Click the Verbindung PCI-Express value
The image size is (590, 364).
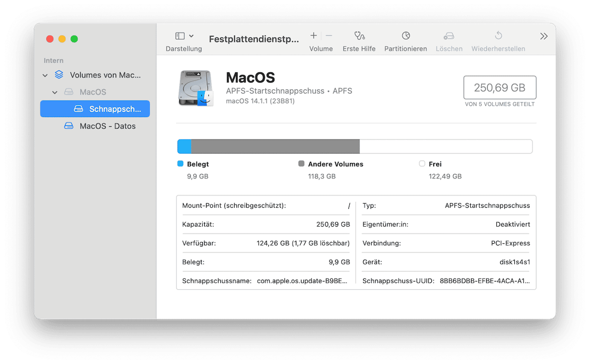pyautogui.click(x=510, y=243)
